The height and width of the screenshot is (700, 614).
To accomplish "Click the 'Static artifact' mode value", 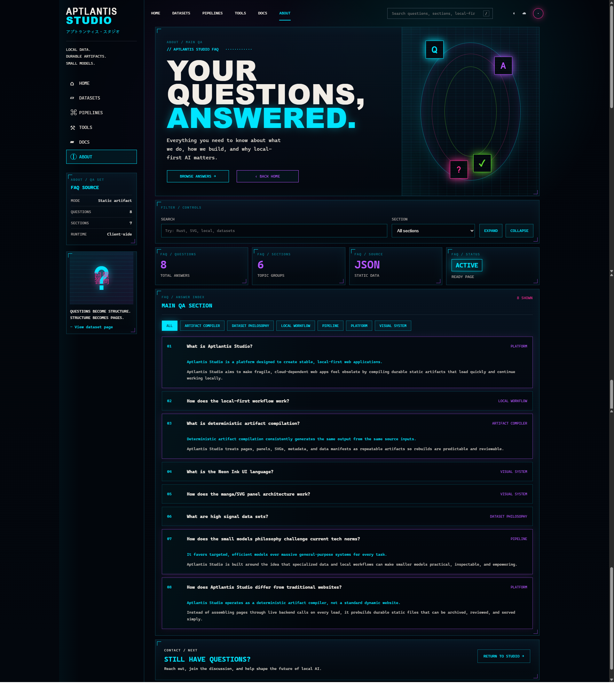I will click(115, 201).
